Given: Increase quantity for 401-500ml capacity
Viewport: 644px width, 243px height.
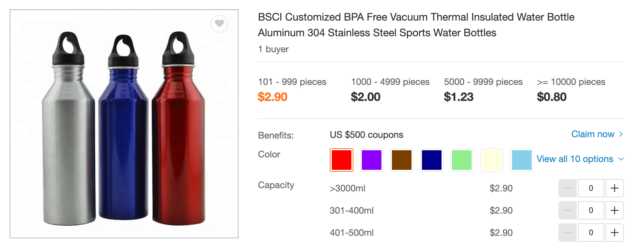Looking at the screenshot, I should 615,232.
